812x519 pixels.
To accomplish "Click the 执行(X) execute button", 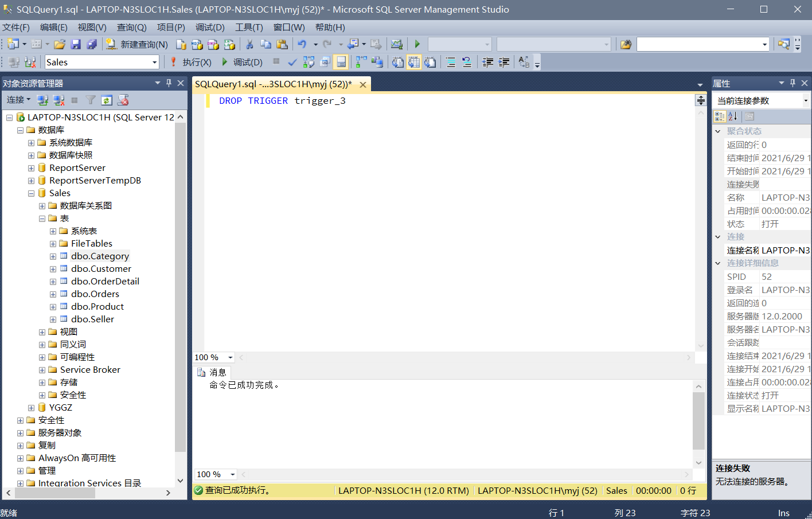I will [x=191, y=62].
